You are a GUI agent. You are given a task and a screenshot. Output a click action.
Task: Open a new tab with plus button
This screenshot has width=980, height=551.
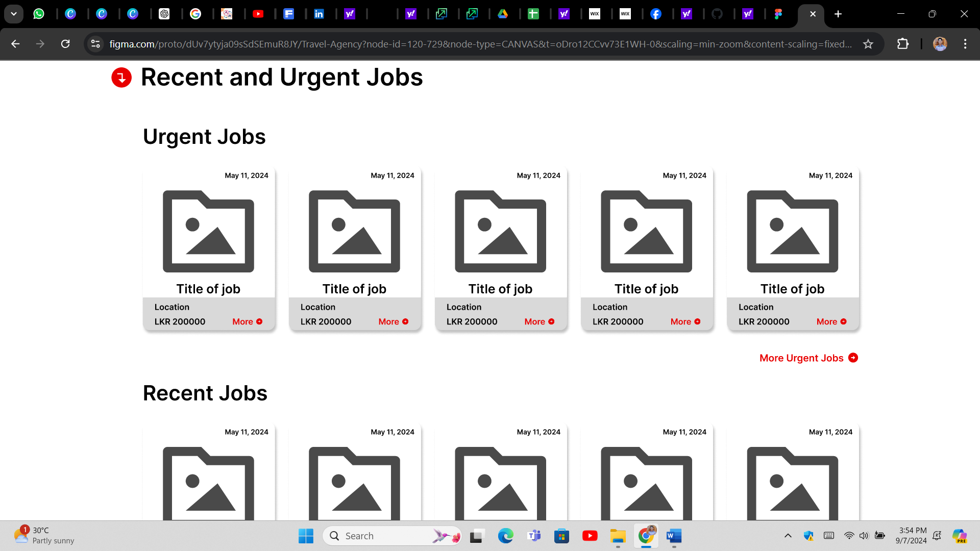coord(838,14)
